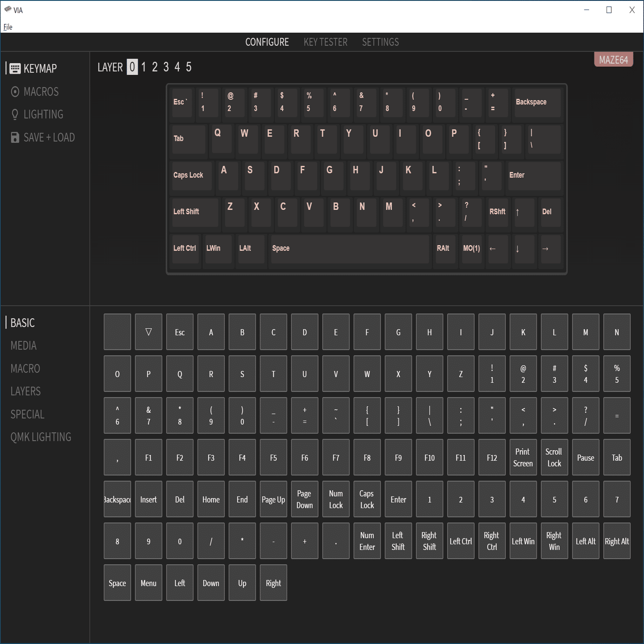Select layer 4
This screenshot has height=644, width=644.
[177, 67]
